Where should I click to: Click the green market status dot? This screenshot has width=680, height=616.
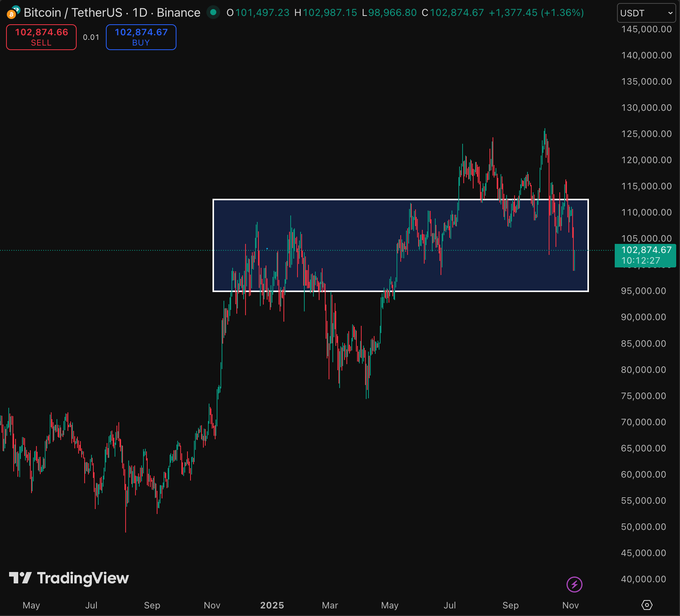coord(214,13)
